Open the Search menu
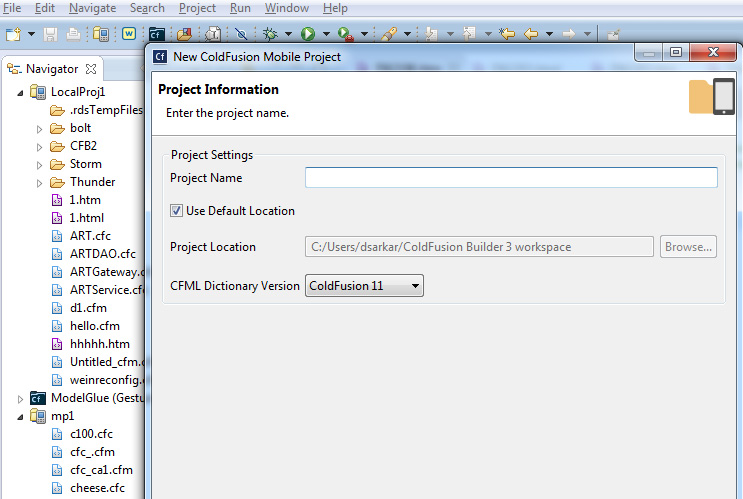Screen dimensions: 743x499 (147, 8)
